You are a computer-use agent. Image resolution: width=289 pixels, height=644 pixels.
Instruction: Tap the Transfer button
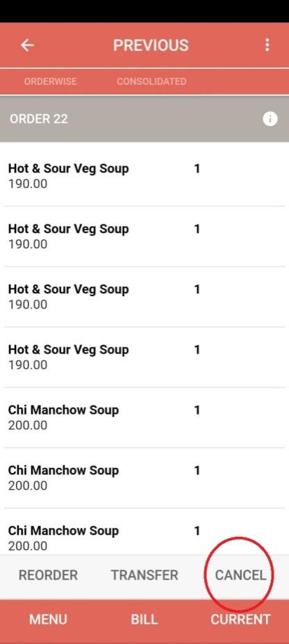click(x=144, y=575)
